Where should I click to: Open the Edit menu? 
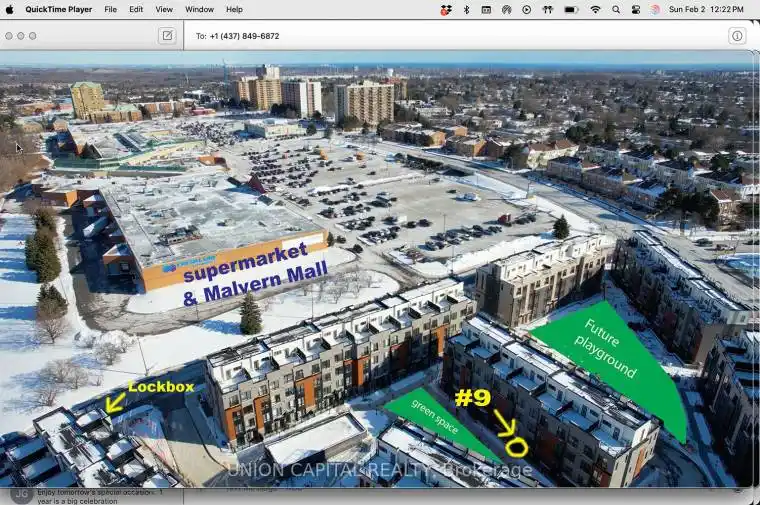point(136,9)
